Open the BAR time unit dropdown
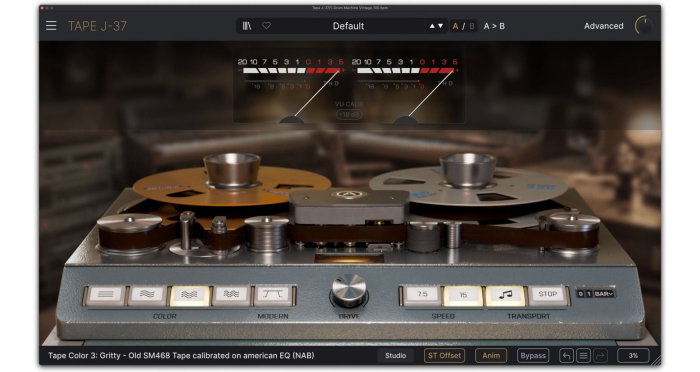Image resolution: width=700 pixels, height=372 pixels. tap(604, 294)
